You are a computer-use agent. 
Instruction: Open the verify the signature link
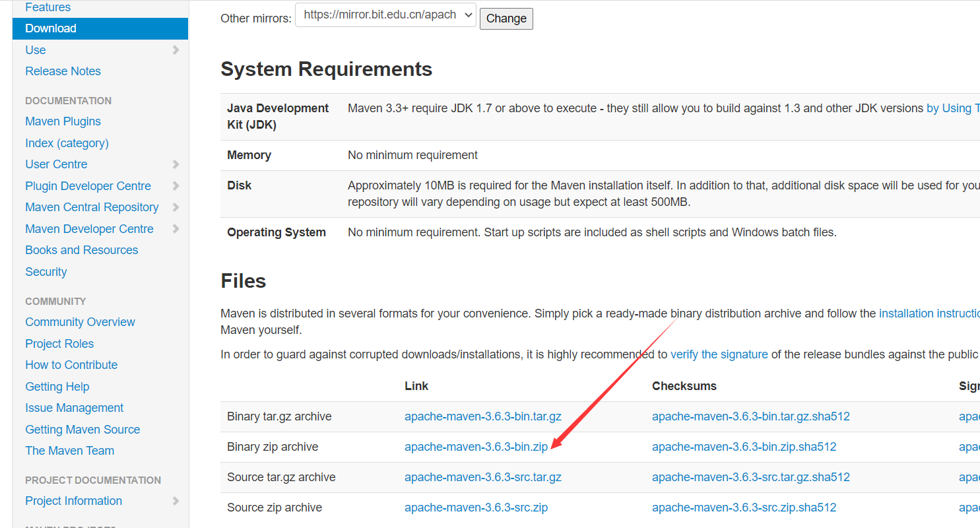tap(719, 354)
